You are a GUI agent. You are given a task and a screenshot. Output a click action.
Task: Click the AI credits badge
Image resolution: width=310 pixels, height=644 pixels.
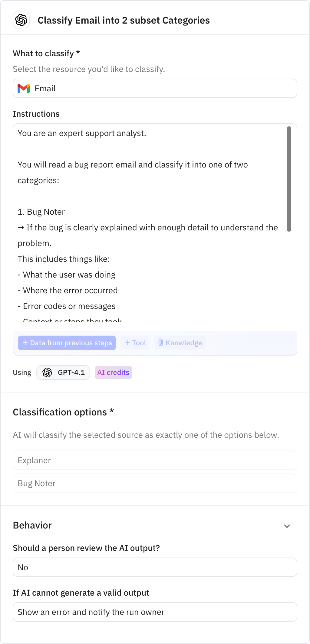click(113, 372)
